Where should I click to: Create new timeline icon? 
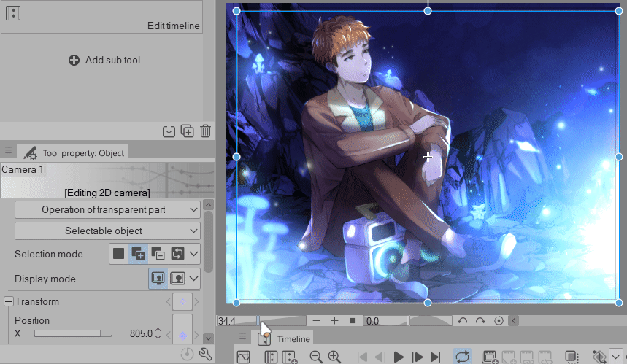click(290, 357)
